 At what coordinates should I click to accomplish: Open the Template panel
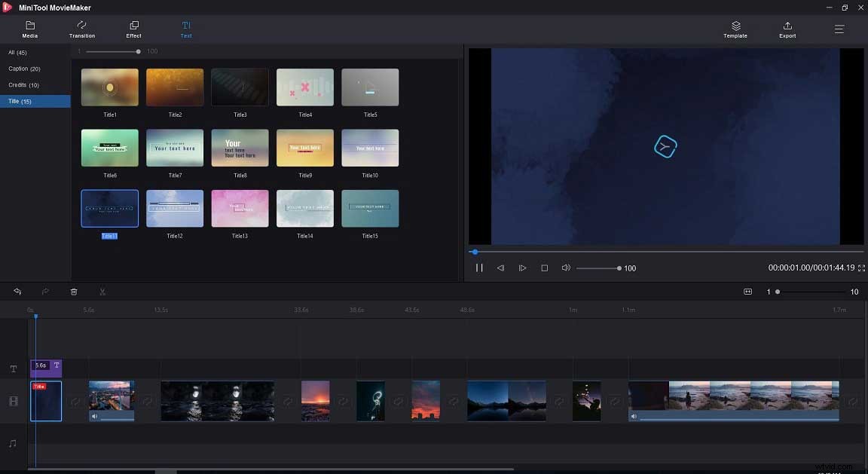[x=735, y=29]
